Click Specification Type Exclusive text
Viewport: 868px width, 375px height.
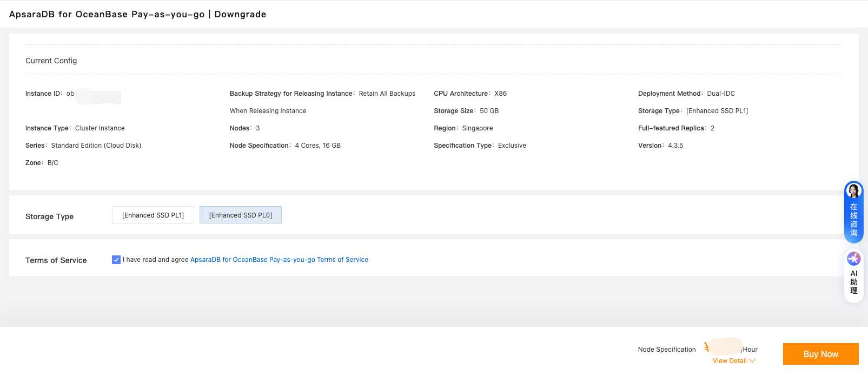(480, 146)
